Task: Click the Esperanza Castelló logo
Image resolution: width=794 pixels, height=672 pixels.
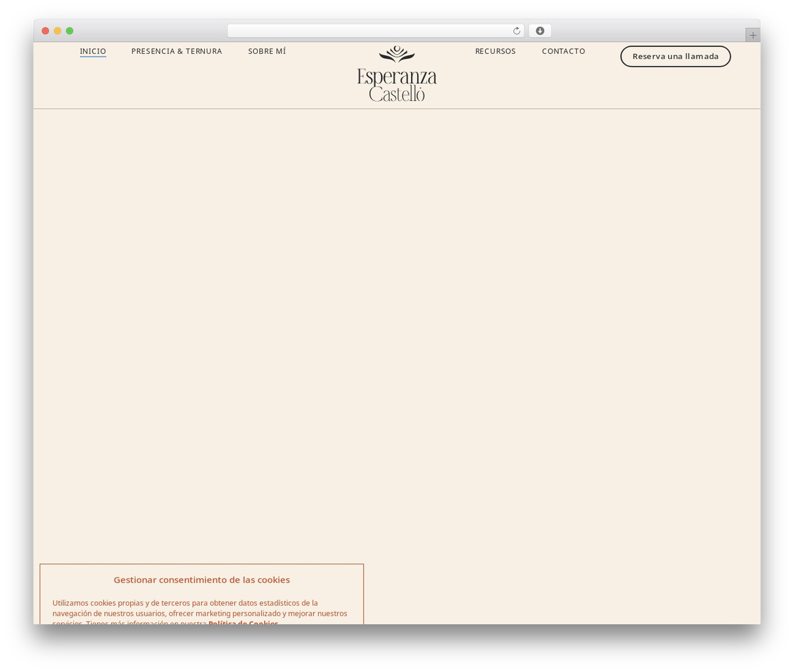Action: (397, 74)
